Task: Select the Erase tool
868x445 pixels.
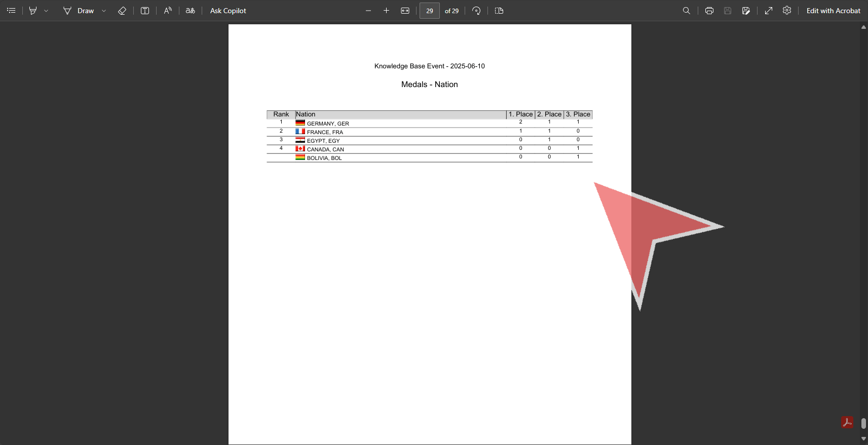Action: (122, 11)
